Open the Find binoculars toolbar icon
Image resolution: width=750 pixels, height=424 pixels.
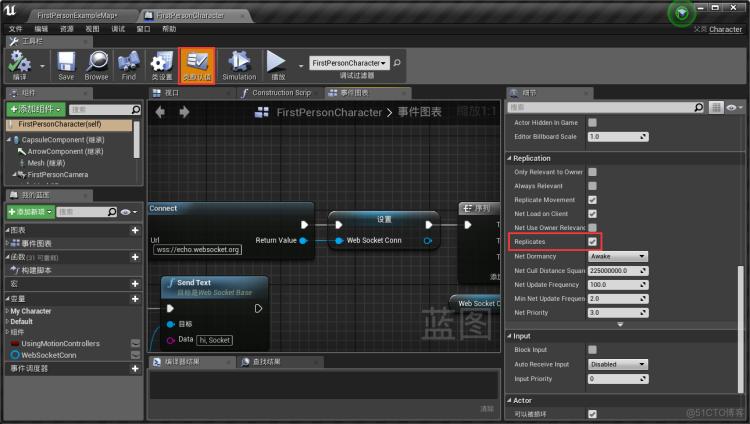128,65
